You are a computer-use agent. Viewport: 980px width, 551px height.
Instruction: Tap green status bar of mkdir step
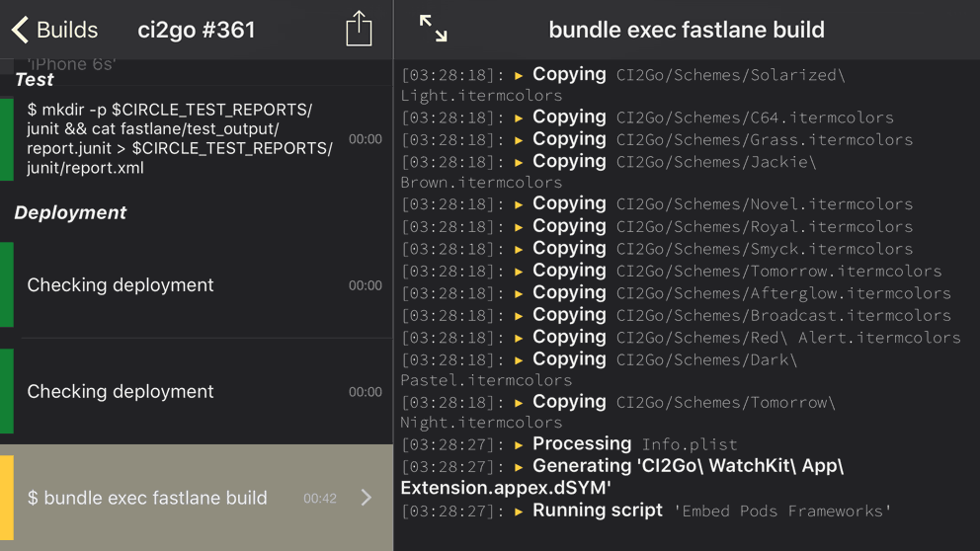7,139
